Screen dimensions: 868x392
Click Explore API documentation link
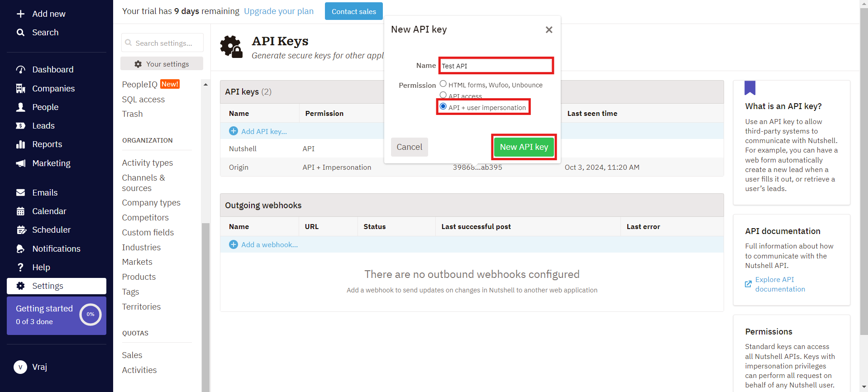click(780, 284)
